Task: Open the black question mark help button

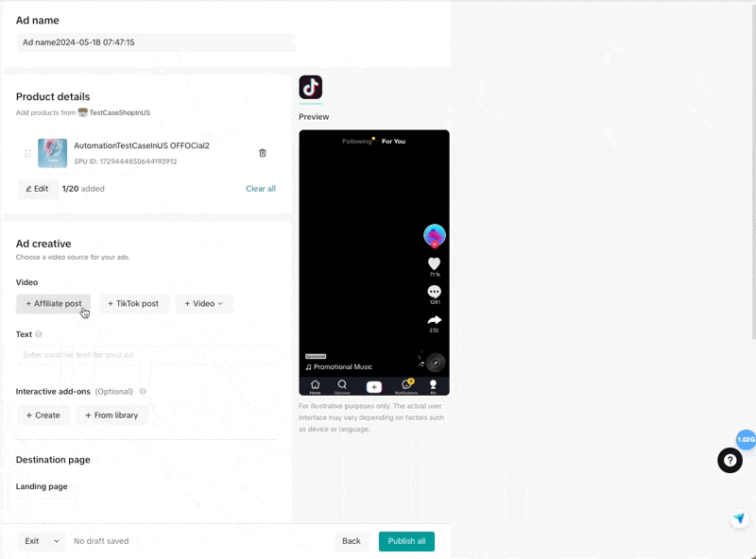Action: pos(730,460)
